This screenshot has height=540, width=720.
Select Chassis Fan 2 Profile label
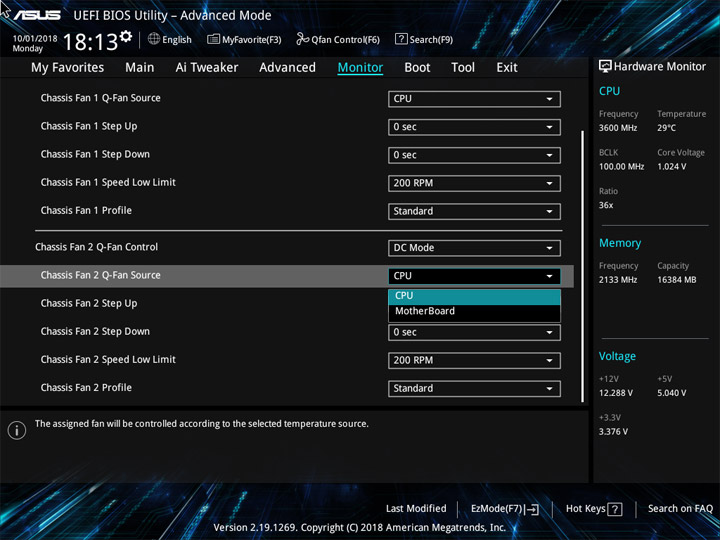coord(86,388)
